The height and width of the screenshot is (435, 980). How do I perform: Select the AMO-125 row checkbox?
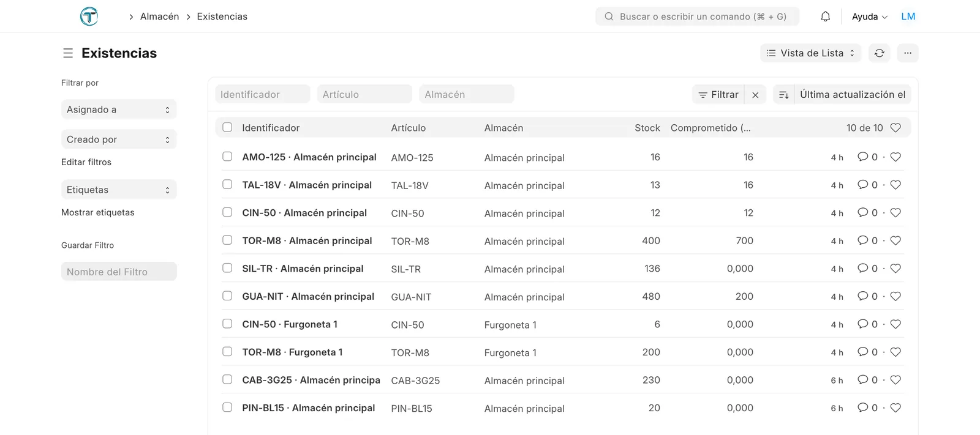click(227, 157)
